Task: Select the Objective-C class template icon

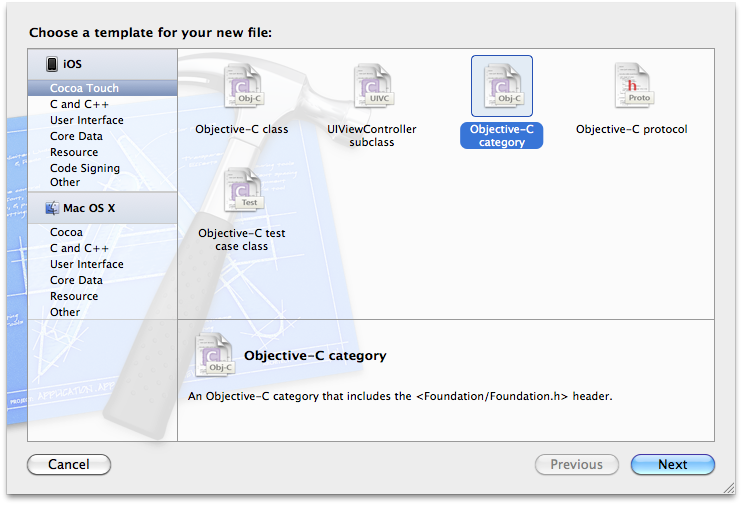Action: click(x=244, y=86)
